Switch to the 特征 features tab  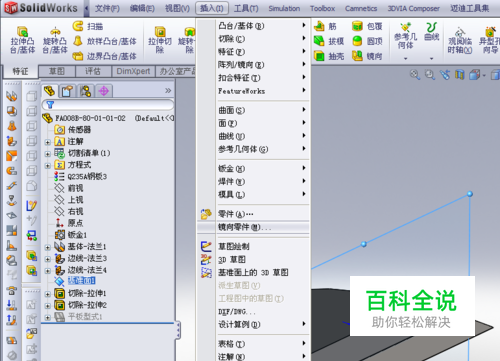tap(20, 71)
